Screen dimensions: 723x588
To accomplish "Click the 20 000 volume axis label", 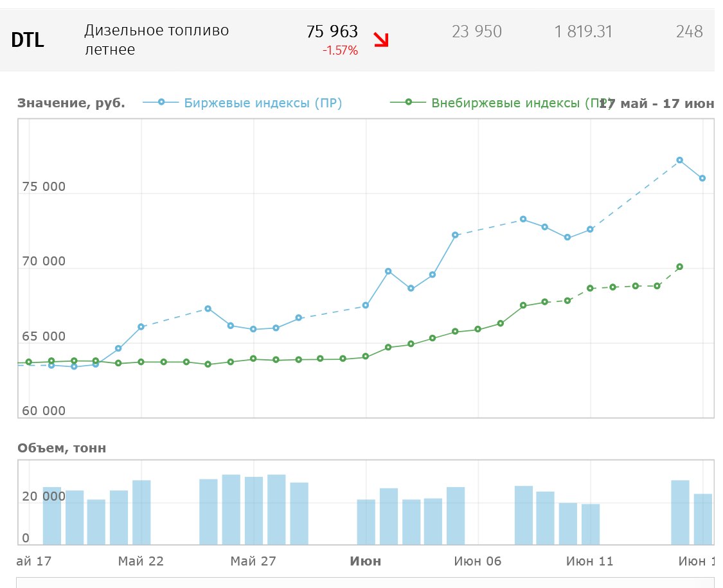I will [44, 497].
